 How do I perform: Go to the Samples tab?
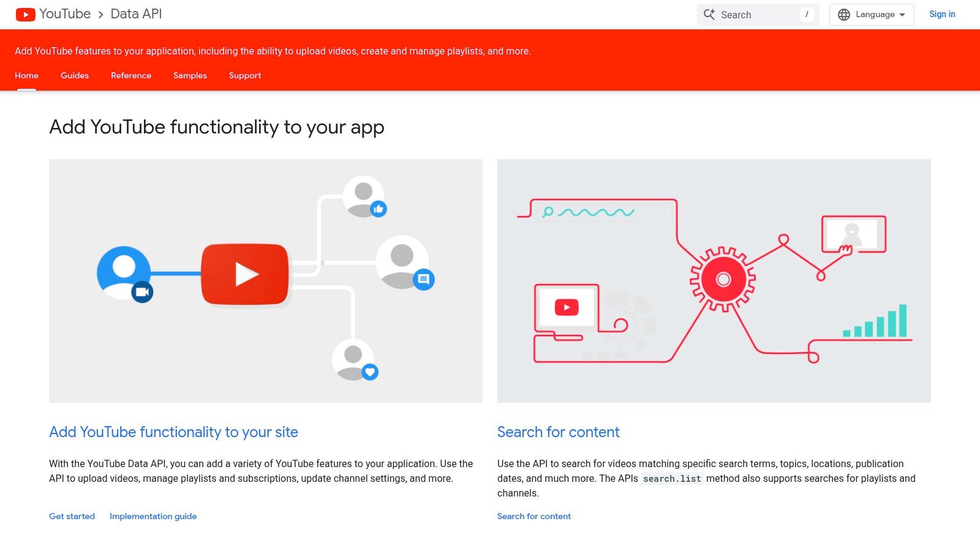(190, 75)
